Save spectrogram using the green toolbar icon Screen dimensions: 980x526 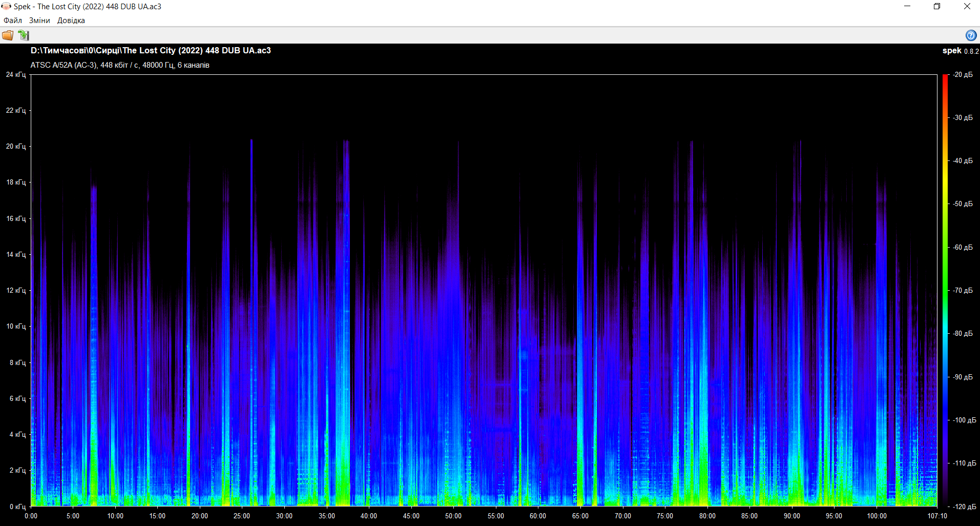pyautogui.click(x=24, y=35)
